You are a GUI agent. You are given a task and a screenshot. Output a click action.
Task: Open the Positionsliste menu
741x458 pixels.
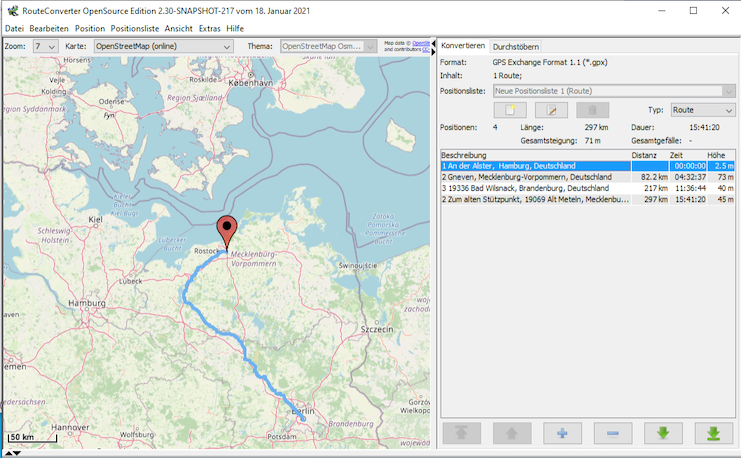pyautogui.click(x=134, y=28)
